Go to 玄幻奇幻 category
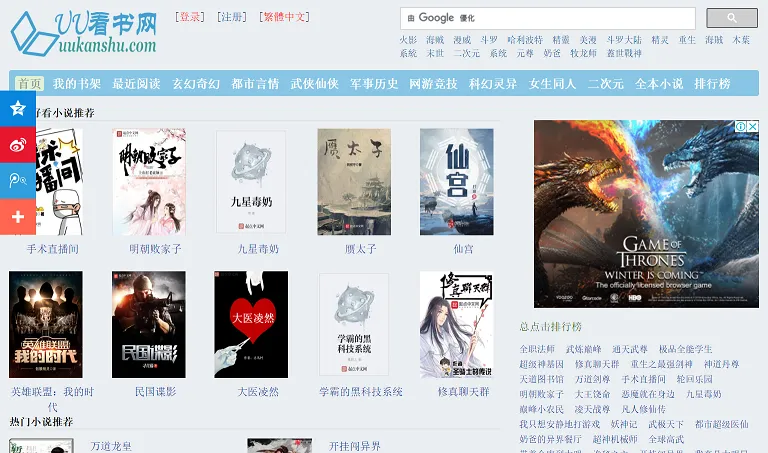This screenshot has width=768, height=453. (x=195, y=84)
